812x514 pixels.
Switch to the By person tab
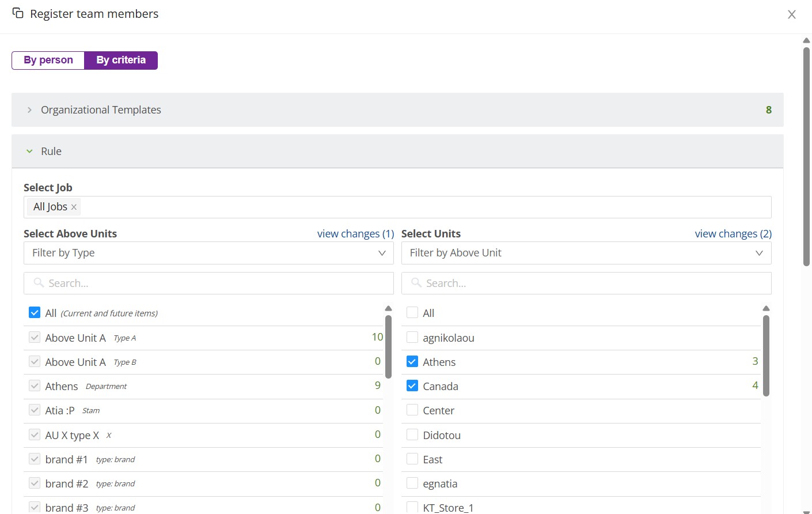click(x=48, y=60)
